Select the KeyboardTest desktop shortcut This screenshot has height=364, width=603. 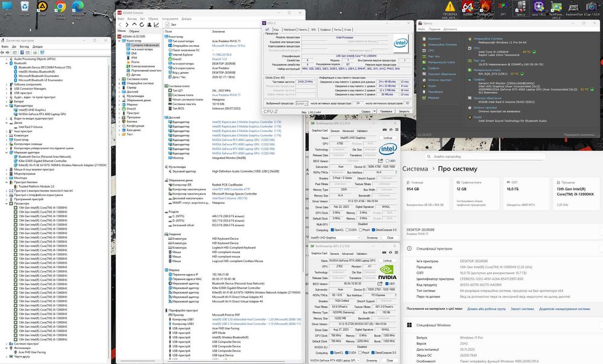[574, 8]
